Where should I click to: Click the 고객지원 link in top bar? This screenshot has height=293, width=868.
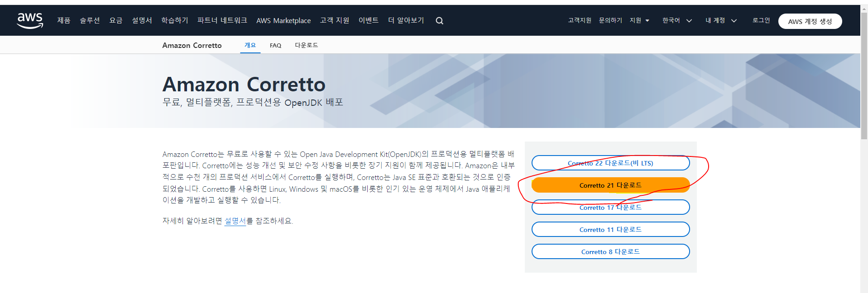point(580,20)
